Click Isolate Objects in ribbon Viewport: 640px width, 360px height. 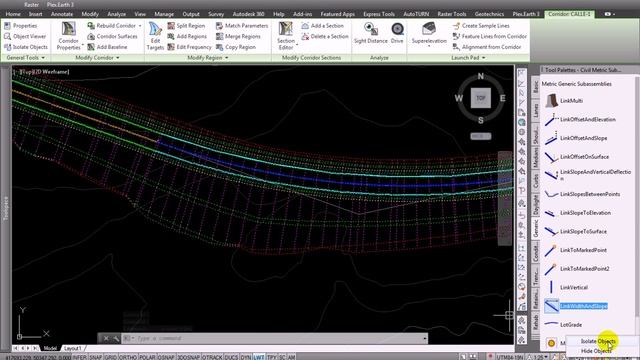(26, 47)
